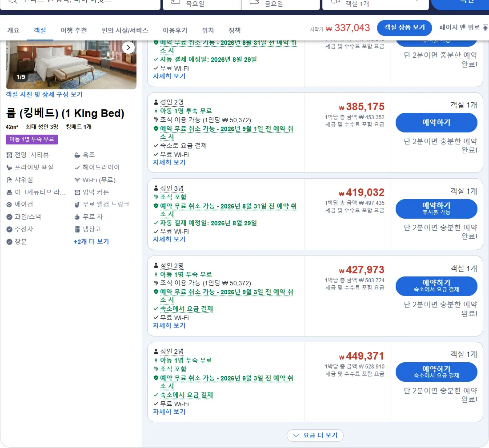489x448 pixels.
Task: Click 성인 2명 in ₩385,175 card
Action: [172, 102]
